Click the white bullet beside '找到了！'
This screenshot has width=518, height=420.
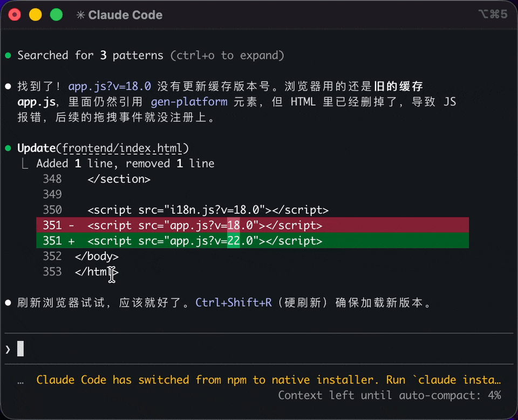tap(8, 86)
